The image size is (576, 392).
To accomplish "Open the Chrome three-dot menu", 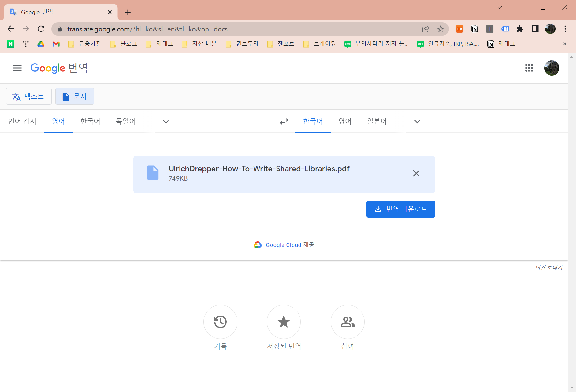I will [x=565, y=29].
